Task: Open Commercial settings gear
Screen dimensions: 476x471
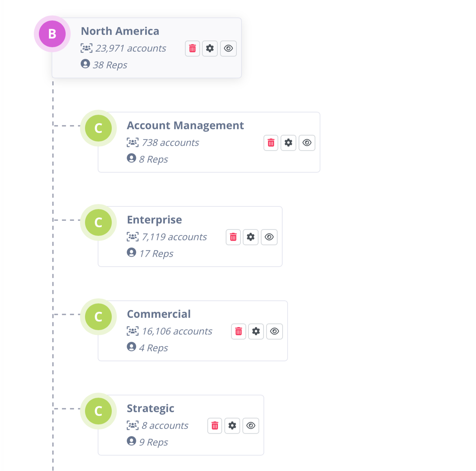Action: [256, 331]
